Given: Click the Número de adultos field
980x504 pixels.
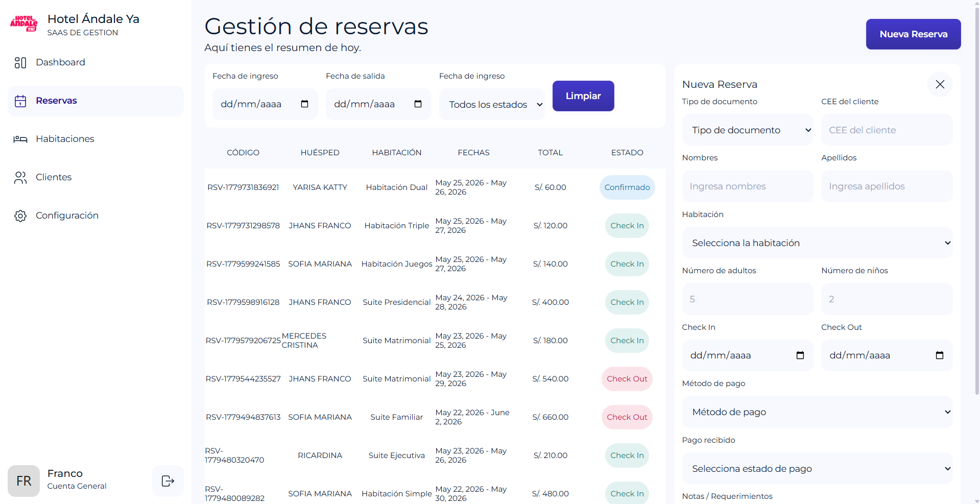Looking at the screenshot, I should [x=748, y=299].
